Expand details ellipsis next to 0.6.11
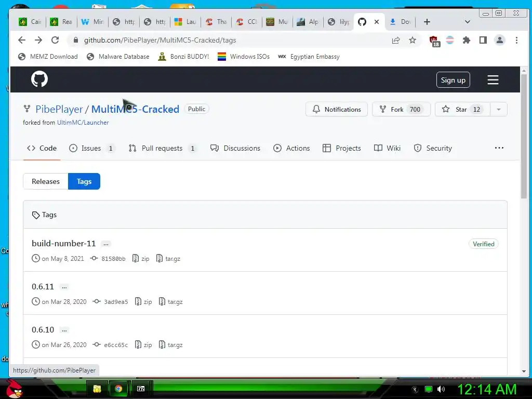Viewport: 532px width, 399px height. (x=64, y=287)
